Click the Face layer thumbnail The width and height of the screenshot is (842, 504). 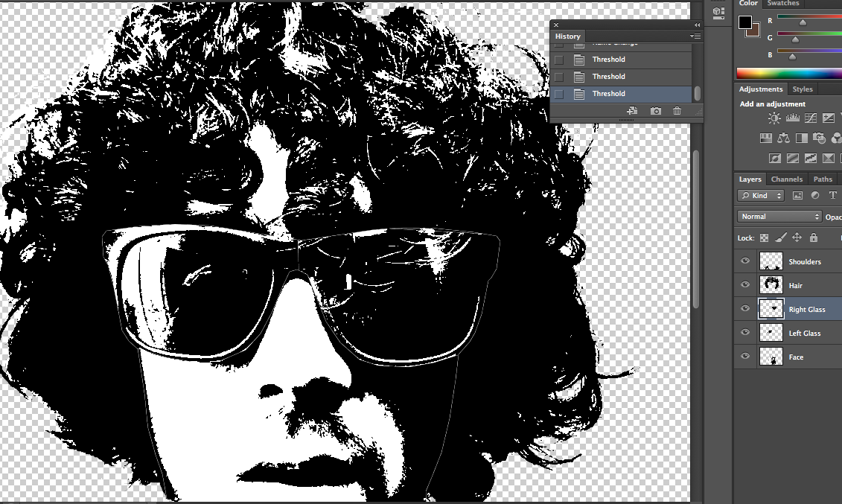(x=771, y=356)
